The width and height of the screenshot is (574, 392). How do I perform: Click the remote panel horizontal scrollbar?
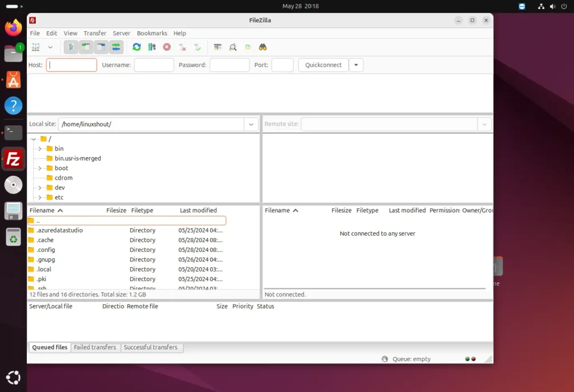click(x=374, y=288)
